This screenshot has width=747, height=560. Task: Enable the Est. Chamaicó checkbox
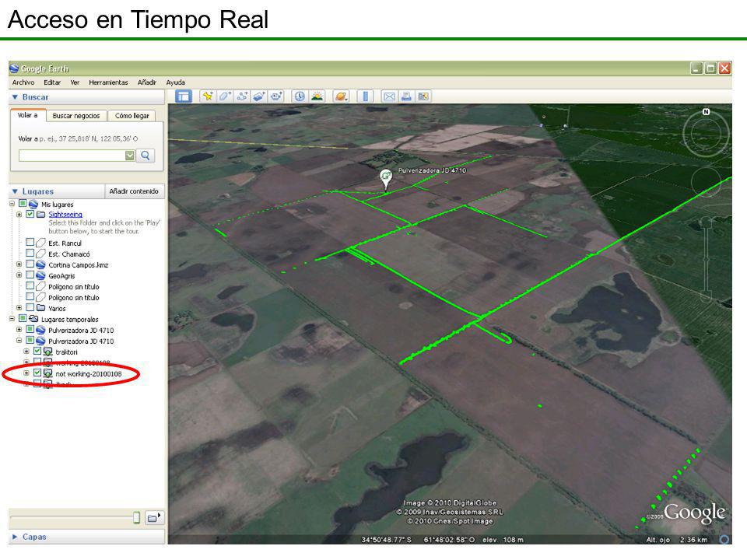pyautogui.click(x=30, y=254)
